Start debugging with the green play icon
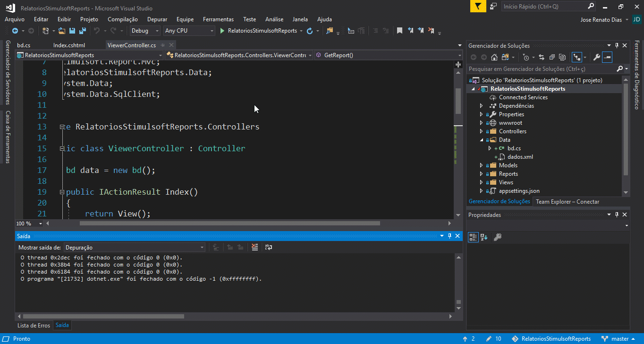 click(x=222, y=31)
